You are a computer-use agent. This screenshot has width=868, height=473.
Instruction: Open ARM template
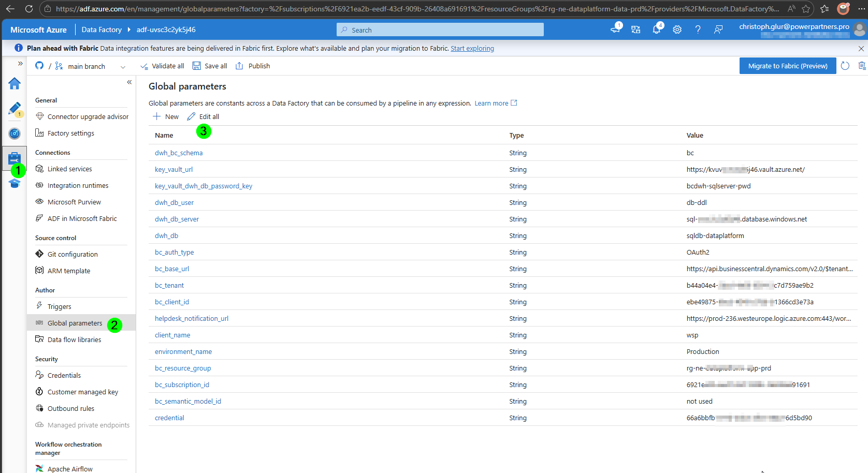(62, 271)
